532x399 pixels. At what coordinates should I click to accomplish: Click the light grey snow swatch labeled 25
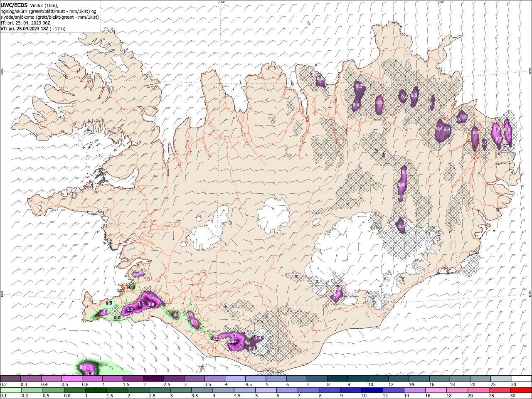click(501, 379)
